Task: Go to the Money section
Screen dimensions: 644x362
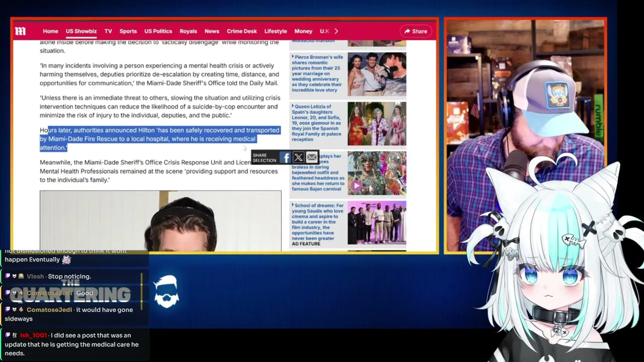Action: point(303,31)
